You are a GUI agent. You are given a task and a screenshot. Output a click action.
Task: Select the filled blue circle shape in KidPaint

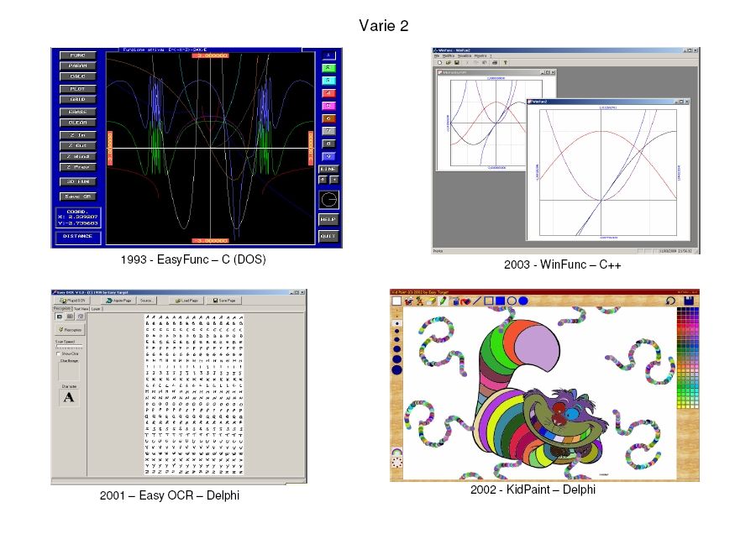[523, 301]
